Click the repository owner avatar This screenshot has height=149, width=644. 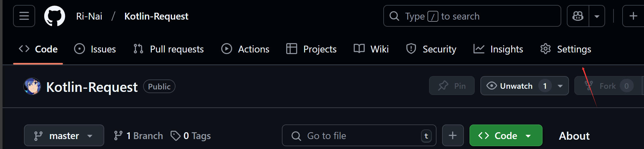pyautogui.click(x=32, y=86)
